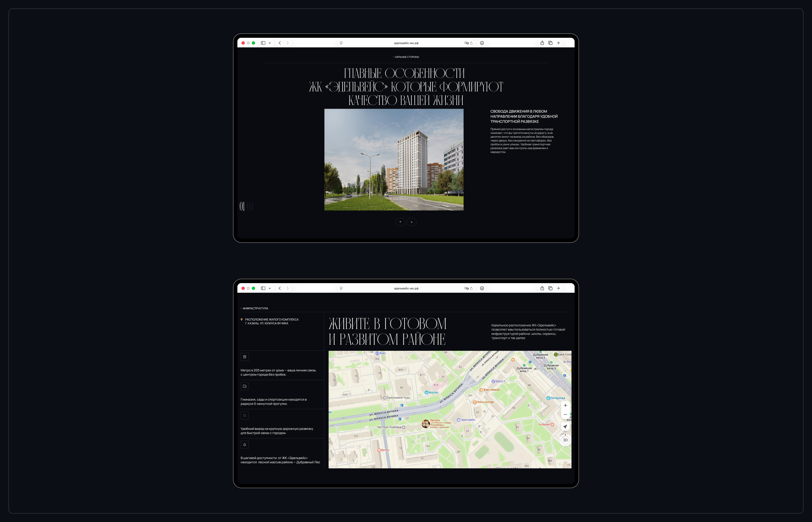Click share icon in map browser toolbar
812x522 pixels.
click(542, 288)
